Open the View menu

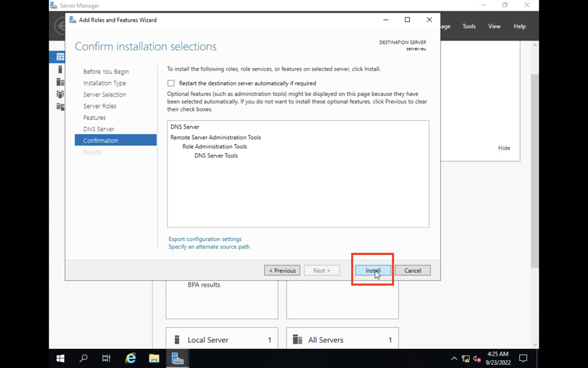tap(494, 26)
